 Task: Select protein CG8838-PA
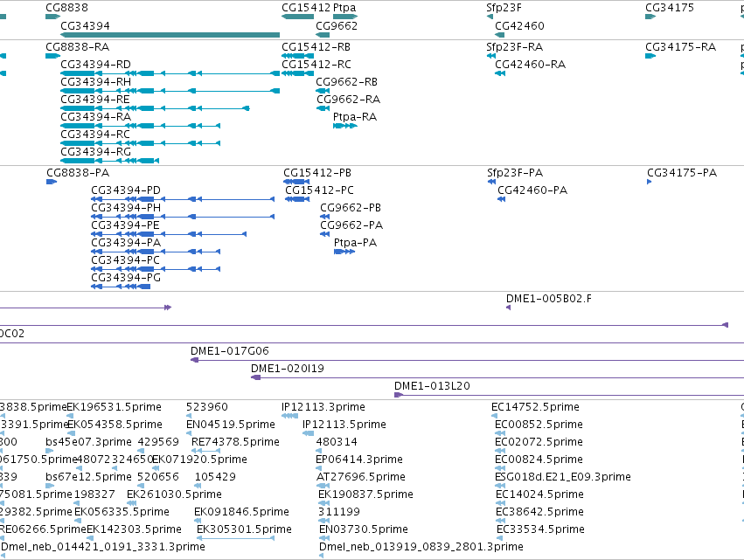78,173
